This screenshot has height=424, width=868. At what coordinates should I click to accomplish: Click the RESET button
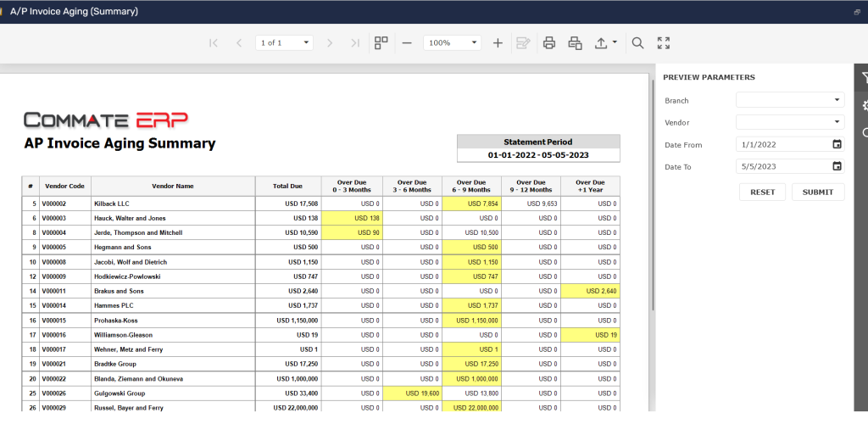tap(762, 192)
